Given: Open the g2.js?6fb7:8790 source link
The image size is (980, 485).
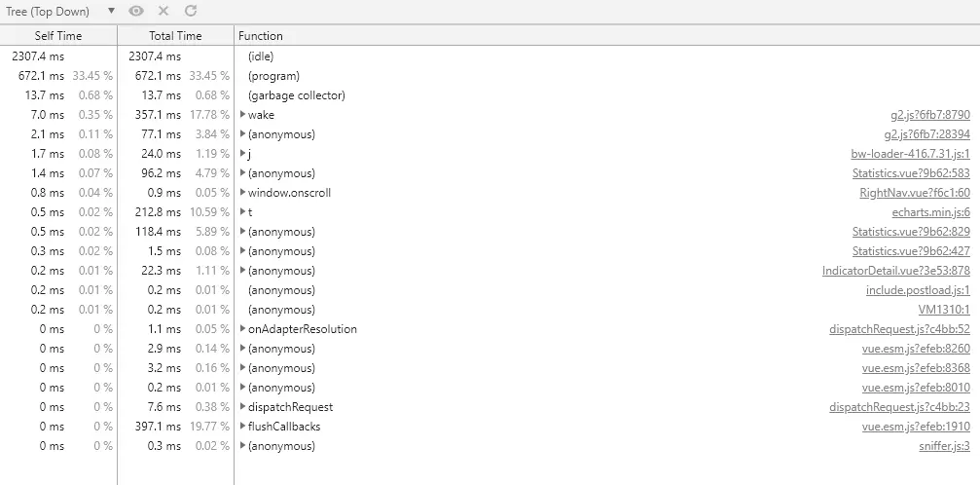Looking at the screenshot, I should point(930,115).
